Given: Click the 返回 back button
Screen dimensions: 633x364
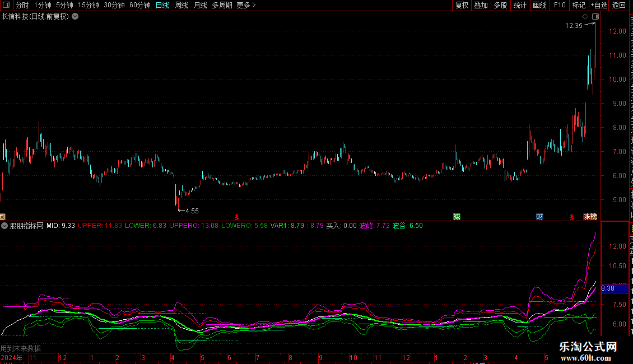Looking at the screenshot, I should [619, 5].
